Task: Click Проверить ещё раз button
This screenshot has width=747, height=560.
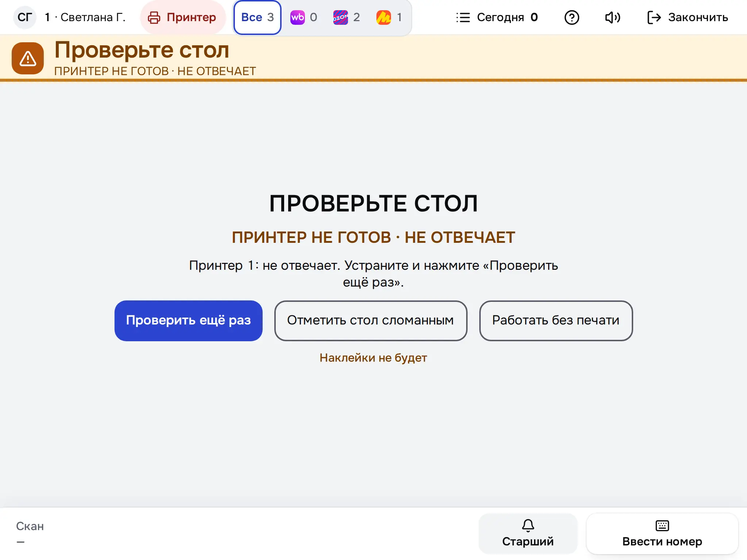Action: pos(189,320)
